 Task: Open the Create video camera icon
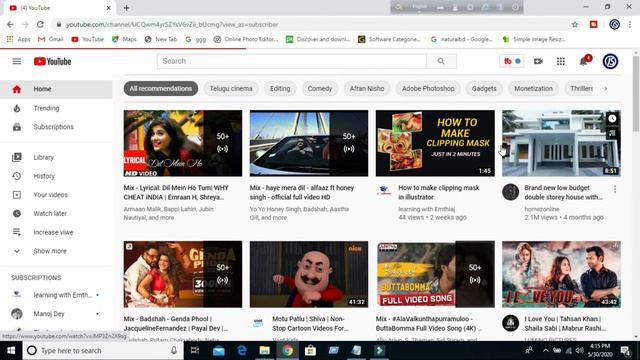click(538, 61)
